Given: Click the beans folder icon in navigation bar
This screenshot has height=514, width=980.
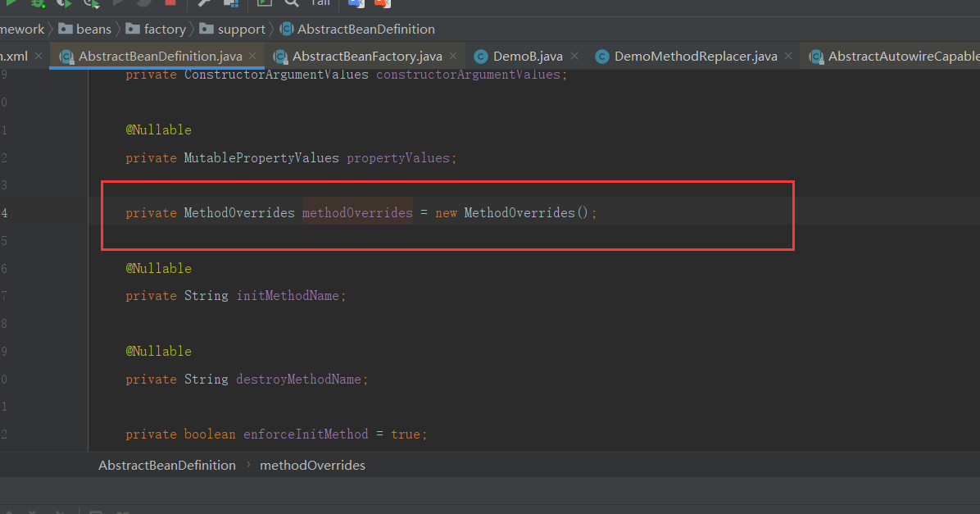Looking at the screenshot, I should click(x=66, y=29).
